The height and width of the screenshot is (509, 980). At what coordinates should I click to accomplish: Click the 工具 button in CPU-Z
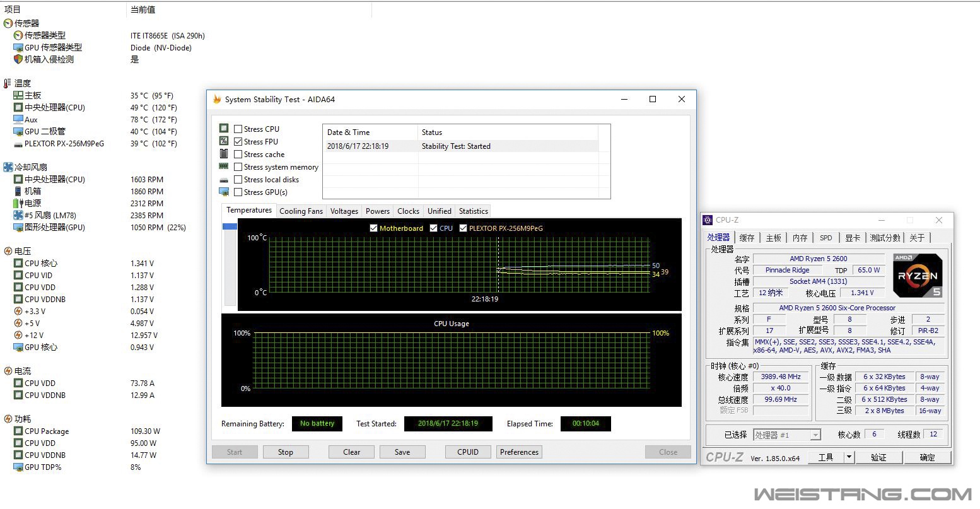(825, 457)
